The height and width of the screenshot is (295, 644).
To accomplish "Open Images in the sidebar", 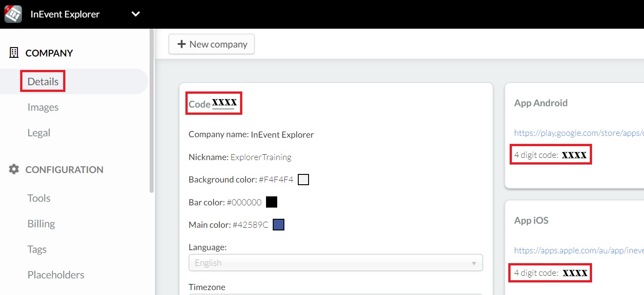I will [43, 107].
